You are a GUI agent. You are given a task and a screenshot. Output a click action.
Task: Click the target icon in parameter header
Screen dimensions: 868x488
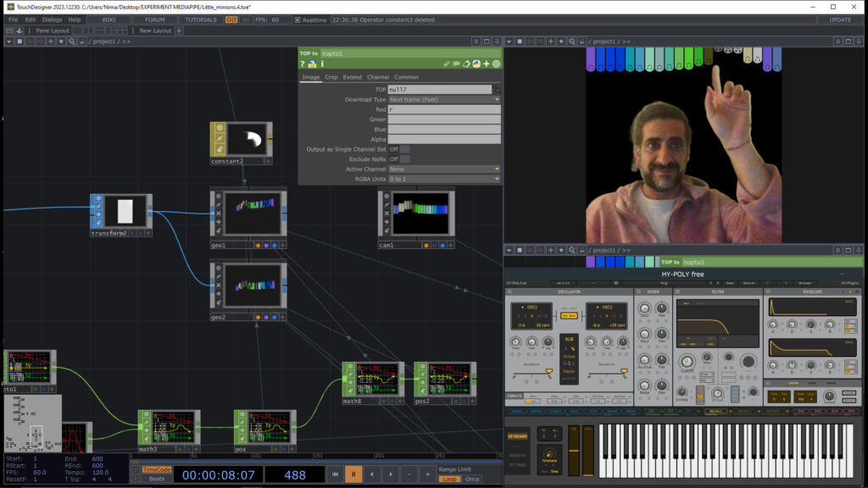coord(497,64)
